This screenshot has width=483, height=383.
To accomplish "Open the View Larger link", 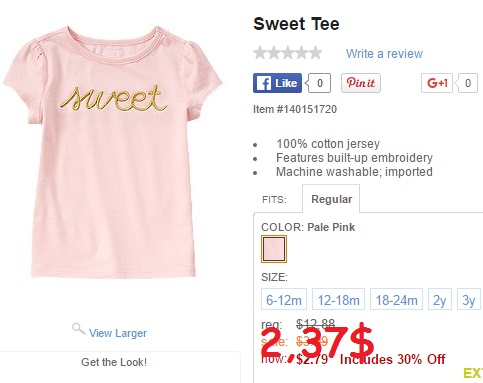I will 118,333.
